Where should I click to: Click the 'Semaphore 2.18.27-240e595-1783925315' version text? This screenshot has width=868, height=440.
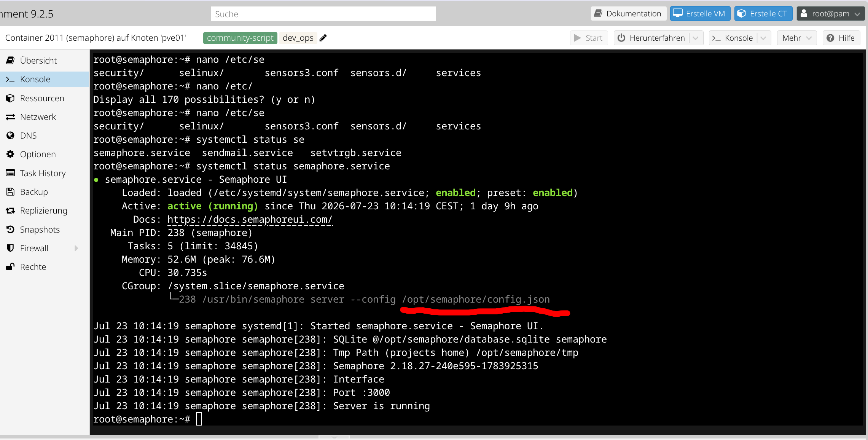click(436, 366)
